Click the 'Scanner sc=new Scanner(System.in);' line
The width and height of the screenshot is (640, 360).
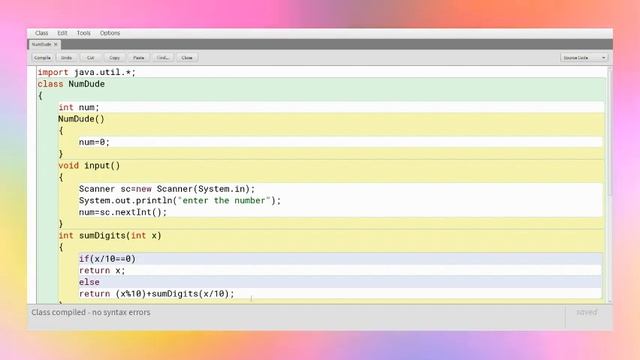pyautogui.click(x=167, y=189)
